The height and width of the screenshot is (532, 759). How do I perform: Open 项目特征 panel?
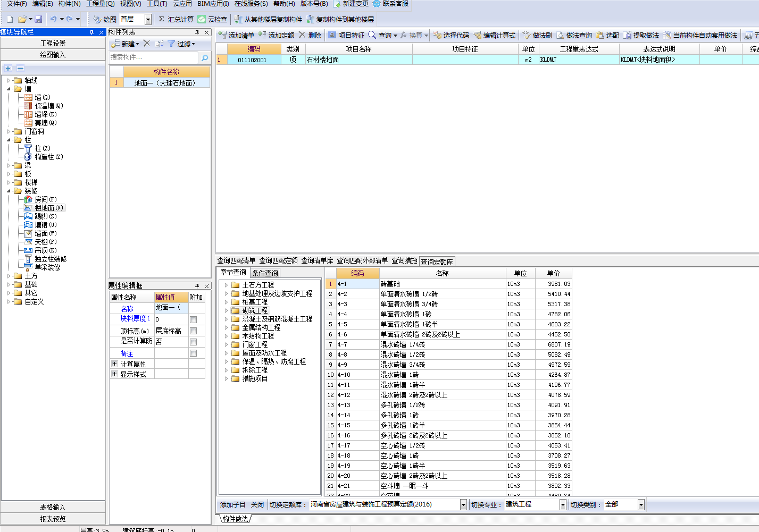346,35
